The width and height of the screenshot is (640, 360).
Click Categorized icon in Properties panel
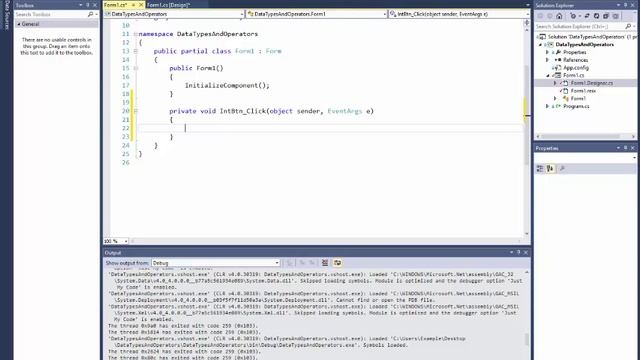point(540,169)
